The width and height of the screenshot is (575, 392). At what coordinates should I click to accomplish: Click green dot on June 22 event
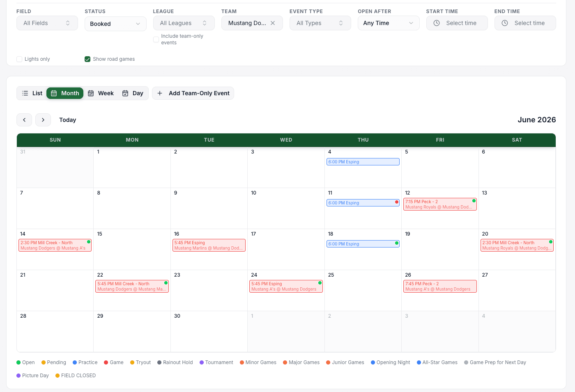pyautogui.click(x=166, y=283)
